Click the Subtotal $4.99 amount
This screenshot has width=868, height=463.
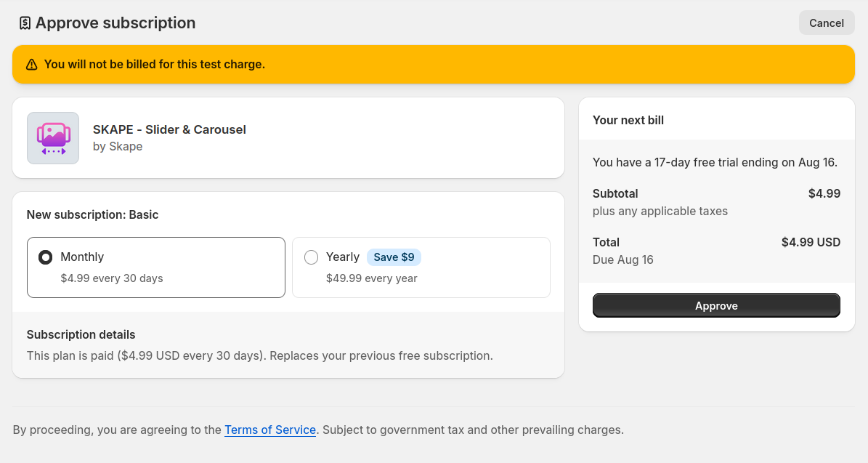click(x=824, y=193)
